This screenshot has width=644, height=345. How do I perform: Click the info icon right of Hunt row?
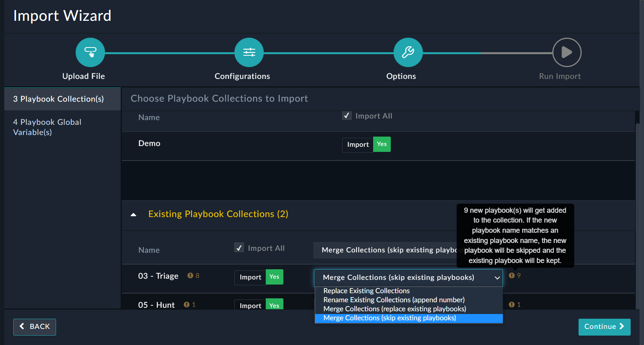tap(512, 305)
